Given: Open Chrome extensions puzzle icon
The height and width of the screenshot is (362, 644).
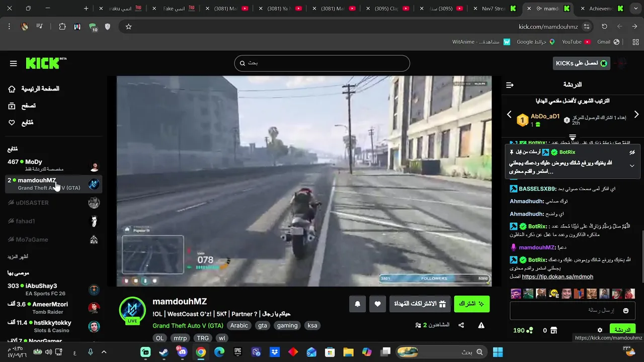Looking at the screenshot, I should point(62,27).
